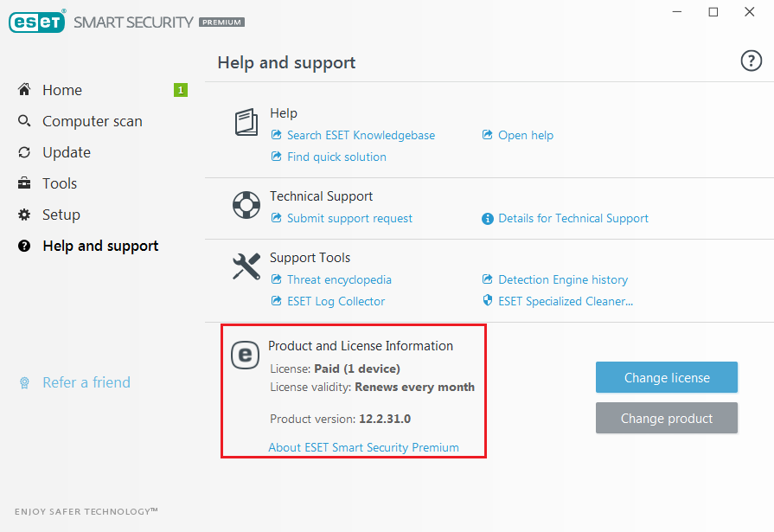The image size is (774, 532).
Task: Click the Open help link
Action: tap(526, 135)
